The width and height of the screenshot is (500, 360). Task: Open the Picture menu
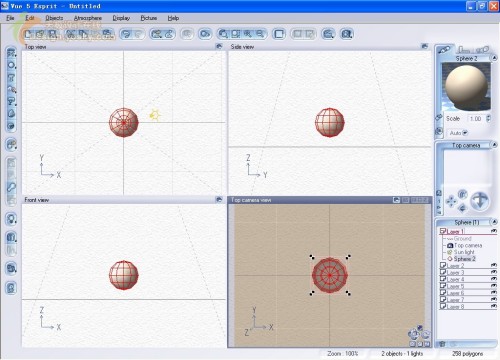tap(149, 18)
